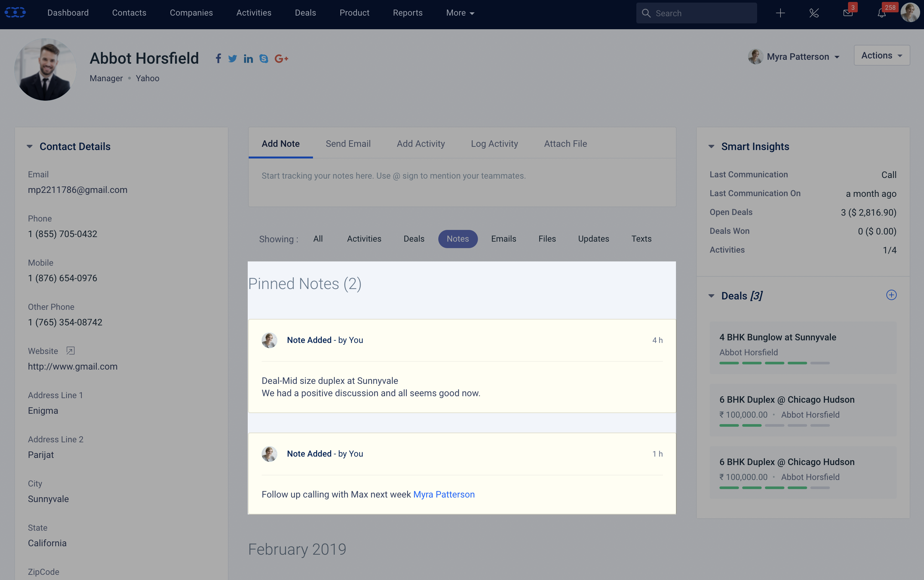Add a new deal with the plus circle icon
Image resolution: width=924 pixels, height=580 pixels.
pos(892,295)
